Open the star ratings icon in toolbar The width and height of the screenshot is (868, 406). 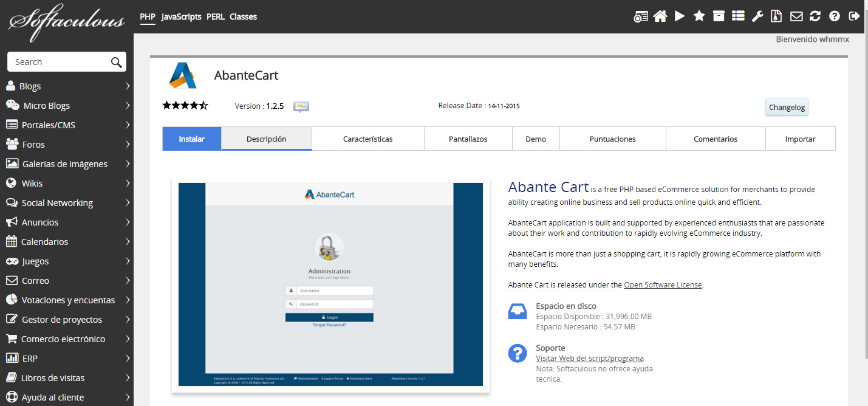699,16
